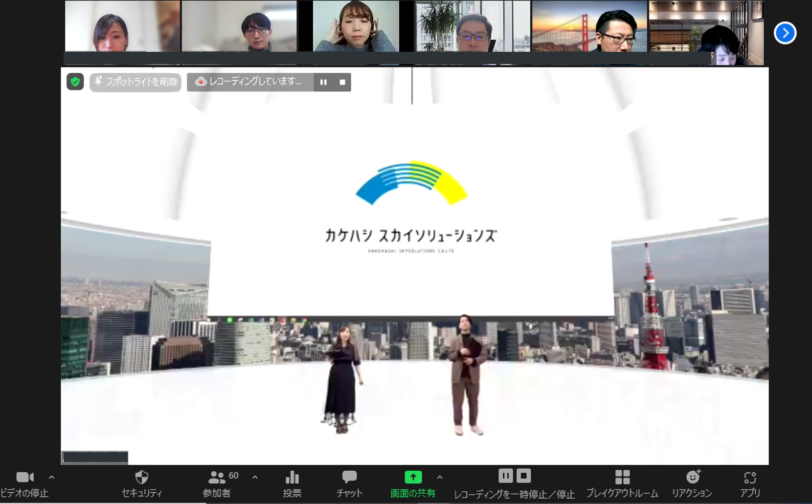Expand the arrow next to Participants count
The width and height of the screenshot is (812, 504).
(255, 477)
